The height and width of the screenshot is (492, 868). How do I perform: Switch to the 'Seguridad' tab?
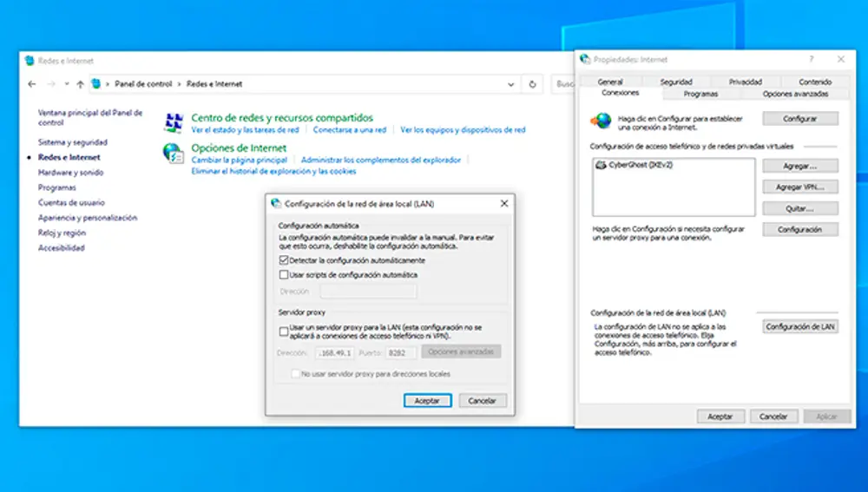point(676,82)
